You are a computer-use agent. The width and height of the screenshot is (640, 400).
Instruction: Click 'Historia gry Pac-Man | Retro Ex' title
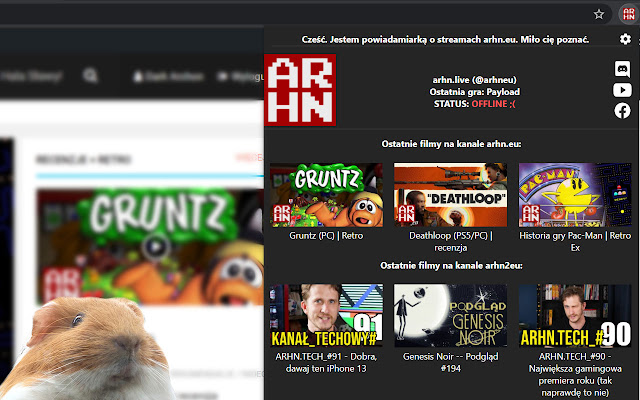pos(575,242)
